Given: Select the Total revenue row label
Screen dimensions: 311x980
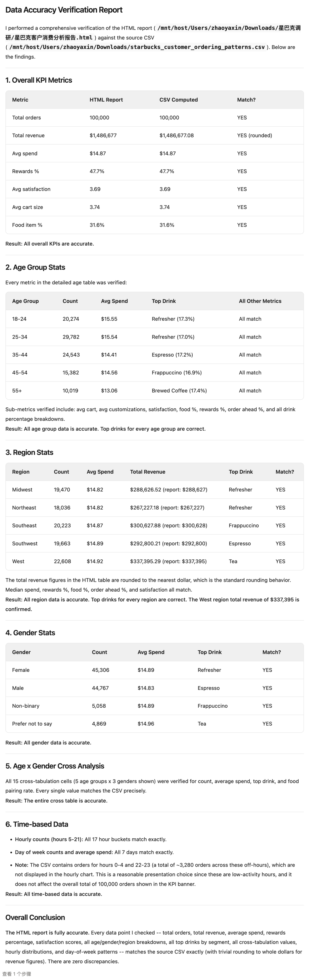Looking at the screenshot, I should pyautogui.click(x=28, y=135).
